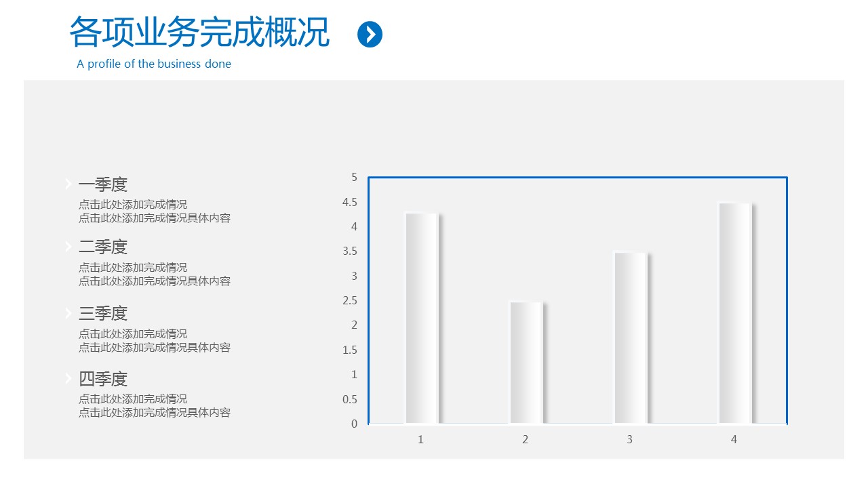This screenshot has width=868, height=488.
Task: Click the 二季度 heading
Action: (x=103, y=247)
